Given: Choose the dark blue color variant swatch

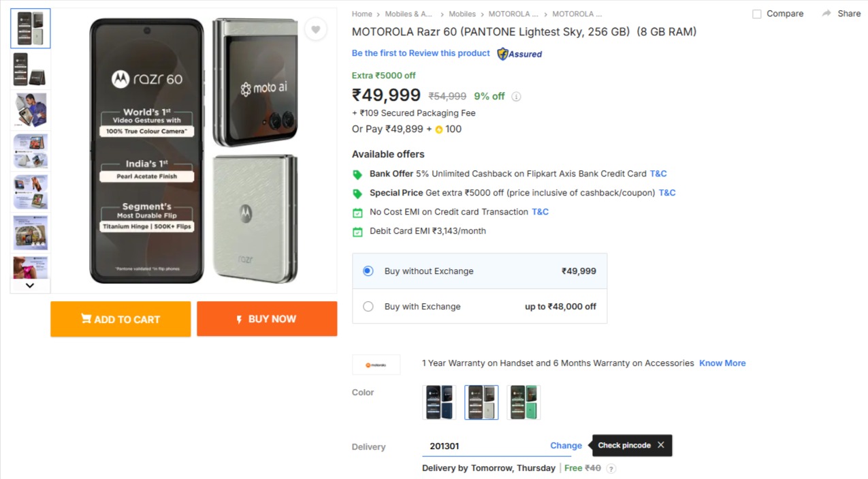Looking at the screenshot, I should [439, 402].
